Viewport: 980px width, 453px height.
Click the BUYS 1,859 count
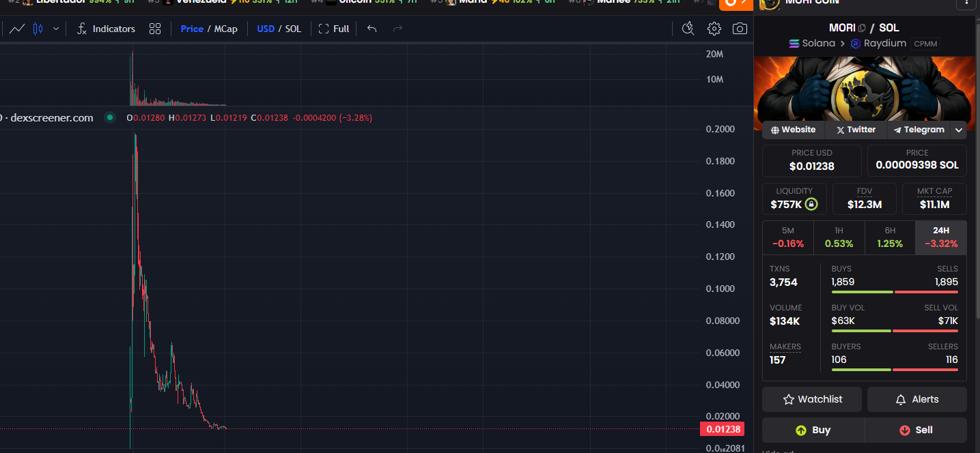point(843,282)
